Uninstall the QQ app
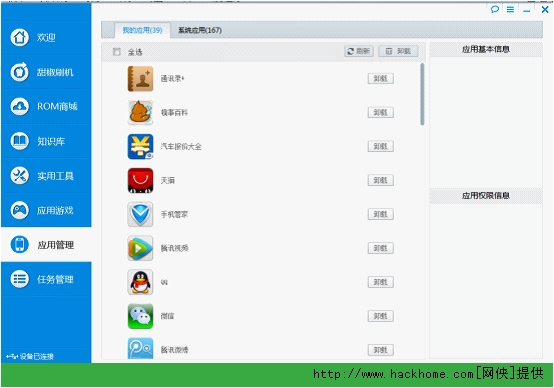 (381, 282)
